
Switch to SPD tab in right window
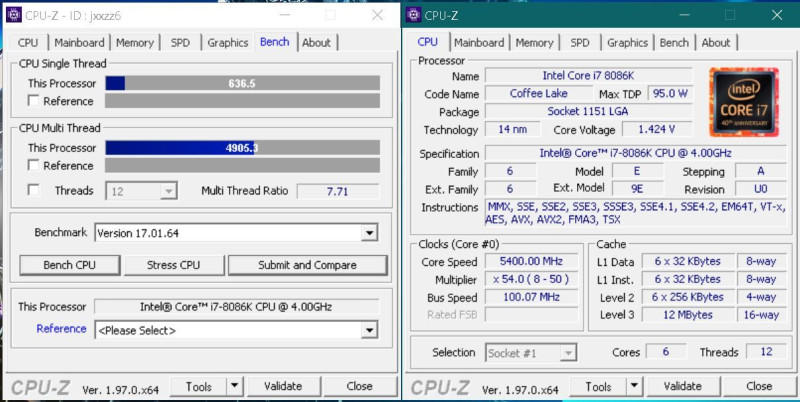(x=580, y=43)
